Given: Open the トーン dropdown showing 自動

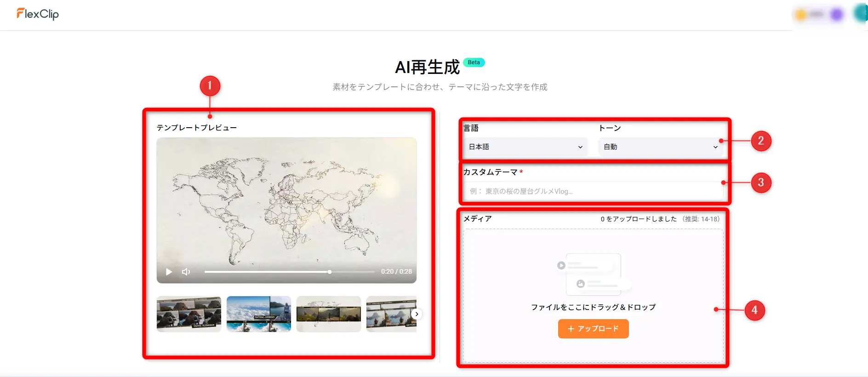Looking at the screenshot, I should 660,147.
